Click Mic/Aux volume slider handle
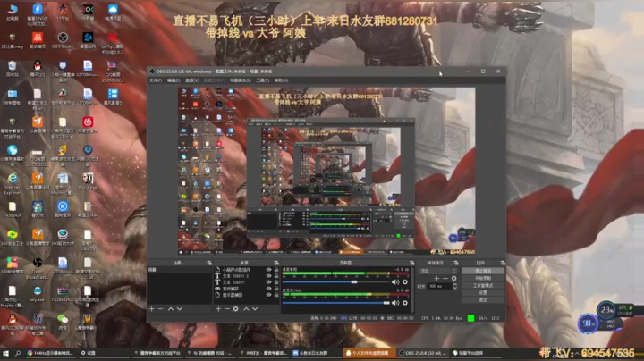This screenshot has height=361, width=644. click(x=386, y=303)
